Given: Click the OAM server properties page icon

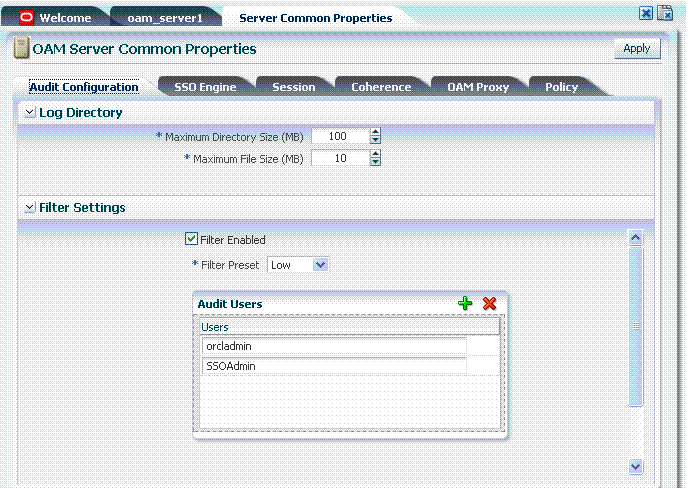Looking at the screenshot, I should (x=21, y=48).
